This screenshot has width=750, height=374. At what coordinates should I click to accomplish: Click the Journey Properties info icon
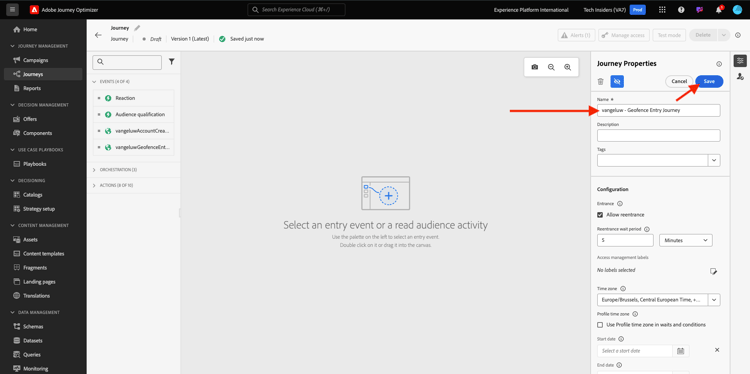(x=719, y=64)
